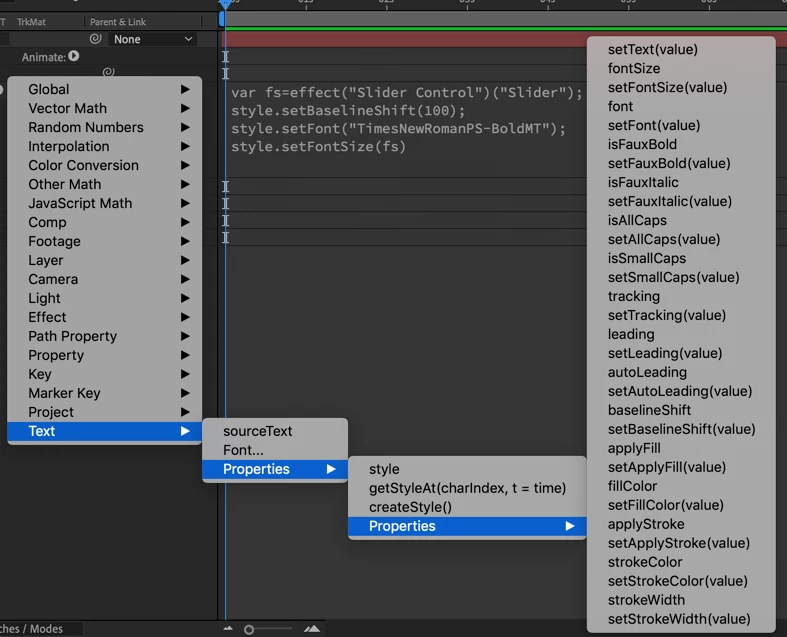Select nested Properties entry below createStyle()
The height and width of the screenshot is (637, 787).
467,526
